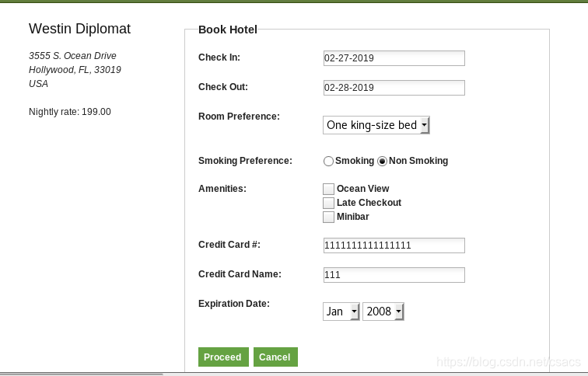The height and width of the screenshot is (376, 588).
Task: Open the Room Preference dropdown
Action: click(376, 125)
